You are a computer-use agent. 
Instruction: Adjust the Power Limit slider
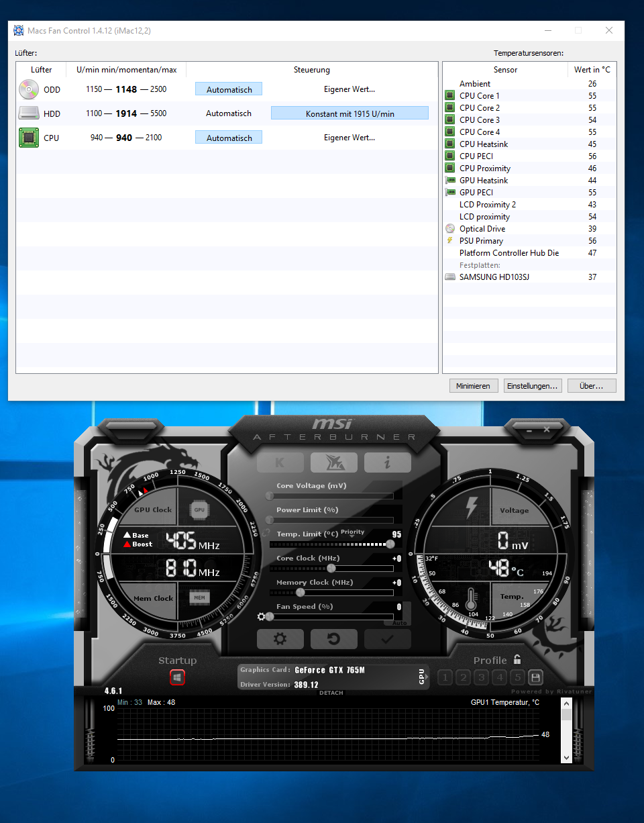click(x=331, y=520)
